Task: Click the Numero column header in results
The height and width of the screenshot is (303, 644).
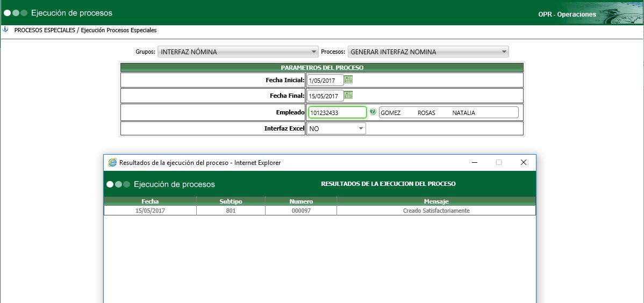Action: 301,201
